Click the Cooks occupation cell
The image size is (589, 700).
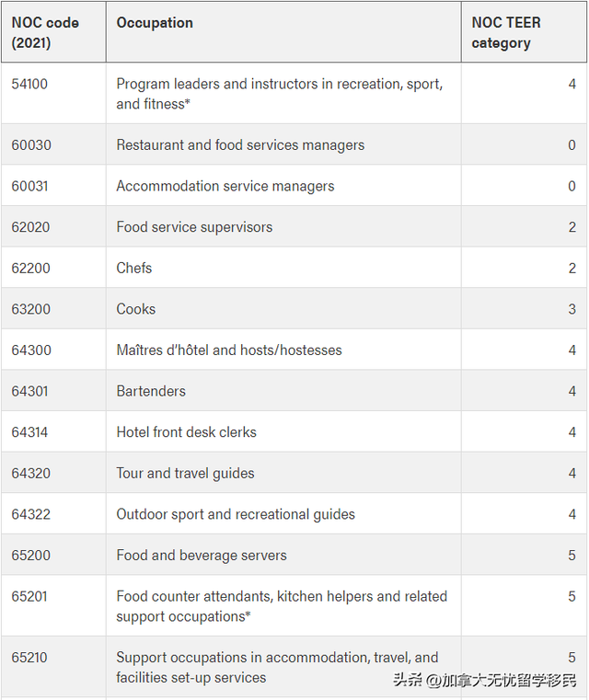[x=283, y=309]
